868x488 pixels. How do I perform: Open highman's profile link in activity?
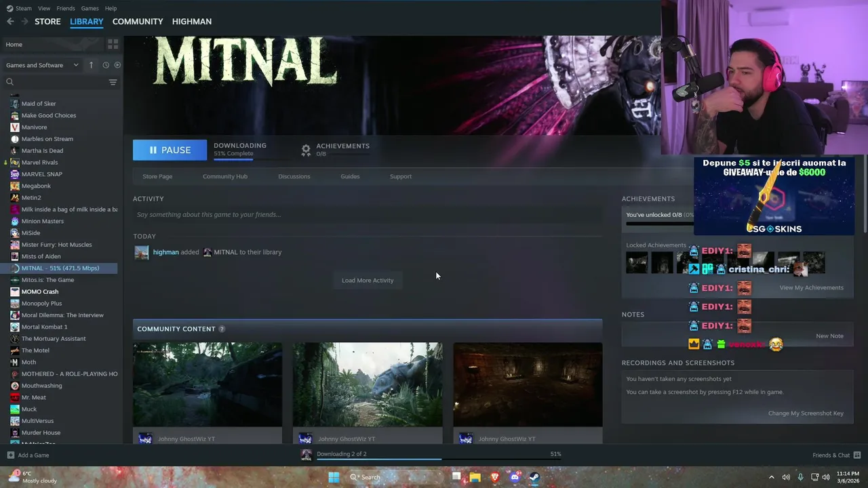click(x=166, y=252)
